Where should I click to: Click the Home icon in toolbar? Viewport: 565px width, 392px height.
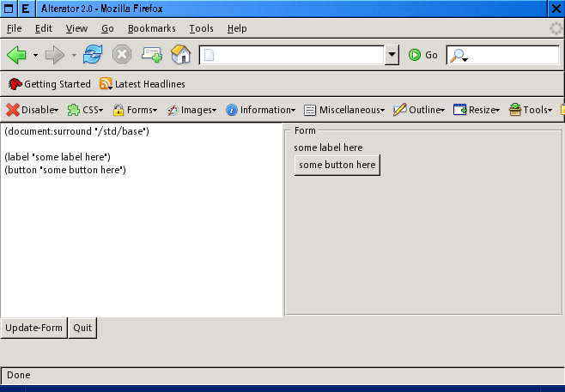point(180,55)
